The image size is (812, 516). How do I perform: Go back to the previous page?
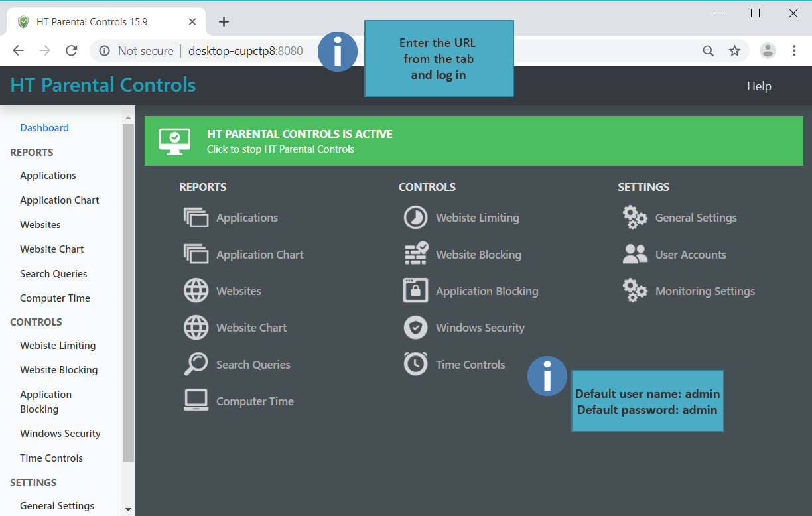click(18, 51)
